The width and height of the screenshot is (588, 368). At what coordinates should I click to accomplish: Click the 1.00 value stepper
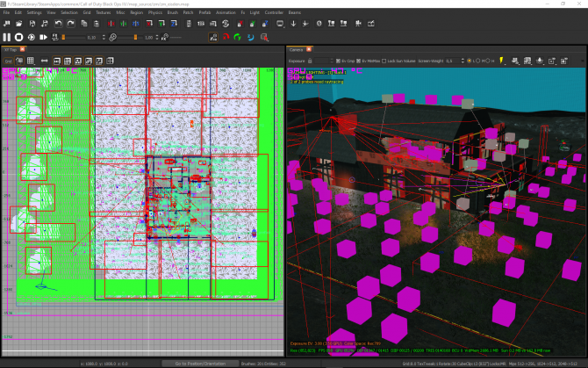coord(157,37)
